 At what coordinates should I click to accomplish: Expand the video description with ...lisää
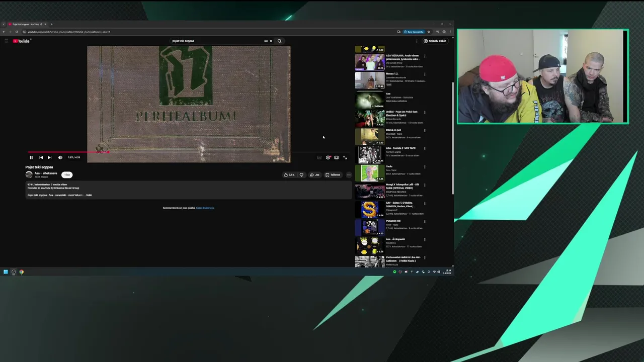(89, 195)
